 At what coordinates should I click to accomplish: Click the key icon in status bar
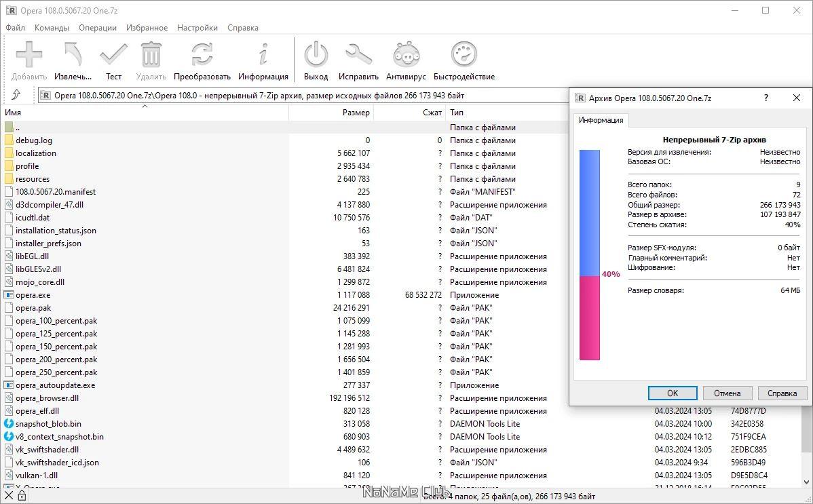[x=20, y=496]
